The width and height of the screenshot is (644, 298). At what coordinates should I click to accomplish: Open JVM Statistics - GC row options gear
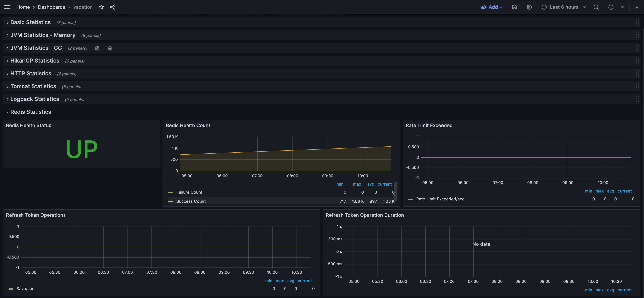97,48
